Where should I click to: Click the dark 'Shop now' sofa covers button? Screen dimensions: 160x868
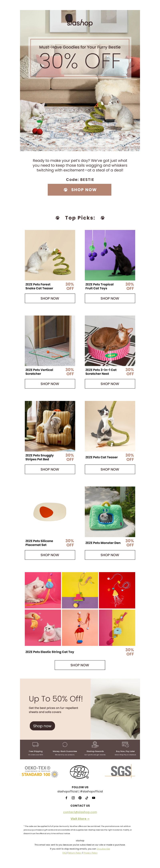pyautogui.click(x=42, y=726)
